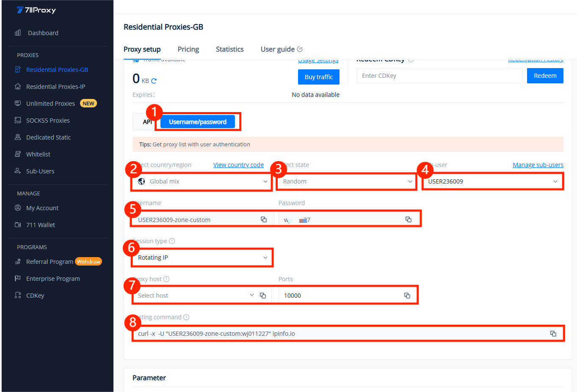This screenshot has width=577, height=392.
Task: Switch to the Pricing tab
Action: click(188, 49)
